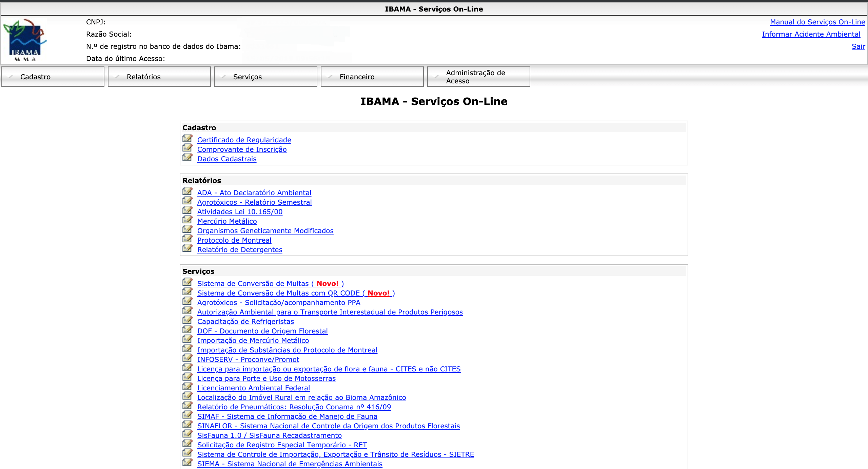The height and width of the screenshot is (469, 868).
Task: Click the icon beside DOF - Documento de Origem Florestal
Action: [188, 329]
